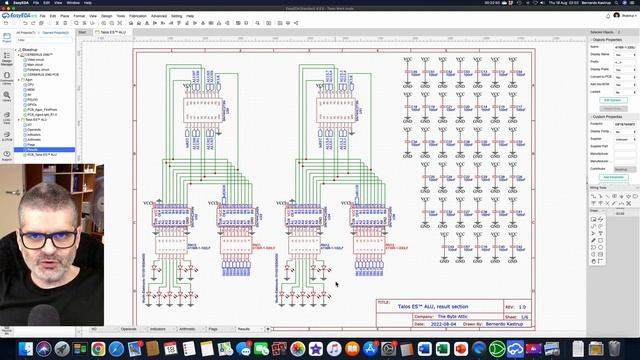640x360 pixels.
Task: Open Finder from the Dock
Action: coord(25,349)
